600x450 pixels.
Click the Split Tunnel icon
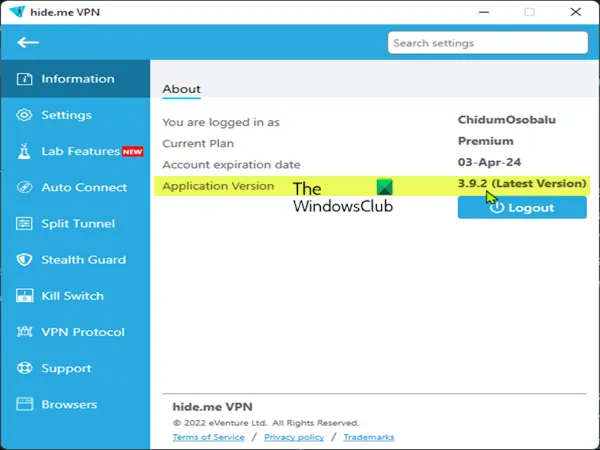coord(24,223)
